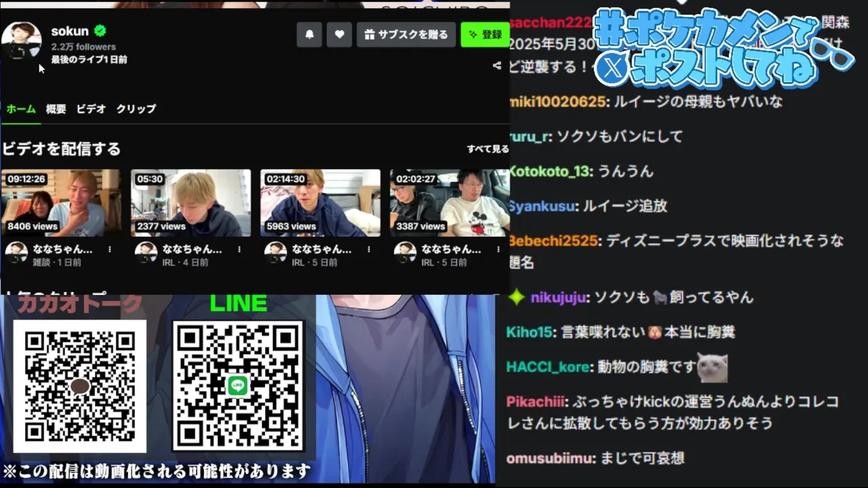Click username Kiho15 in chat
This screenshot has width=868, height=488.
[530, 332]
